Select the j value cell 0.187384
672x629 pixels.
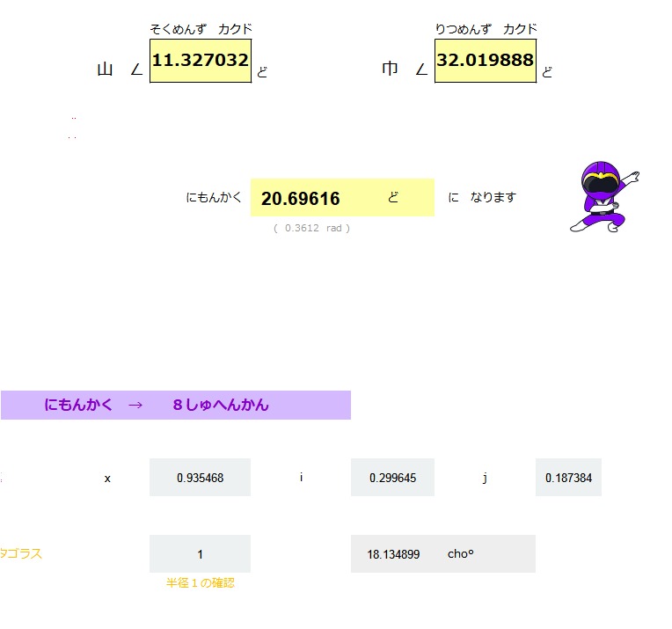click(x=568, y=478)
